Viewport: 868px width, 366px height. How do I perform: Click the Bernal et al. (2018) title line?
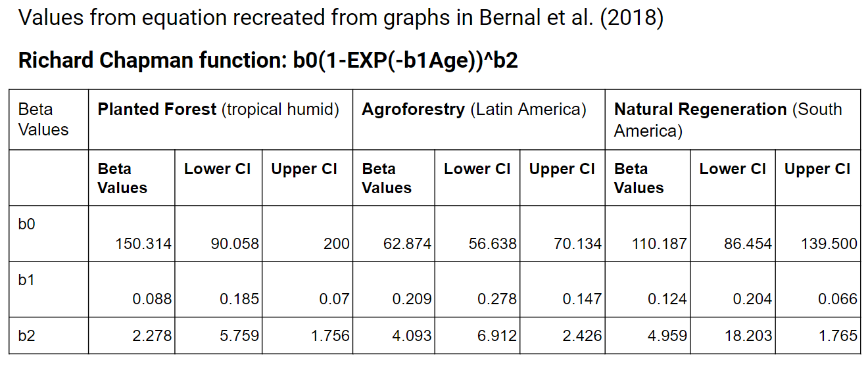point(341,18)
